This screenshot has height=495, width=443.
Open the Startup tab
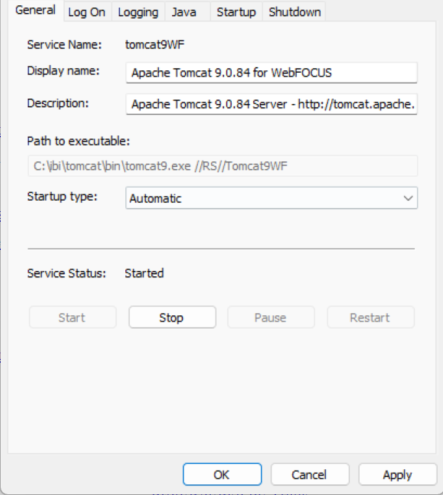pos(236,12)
